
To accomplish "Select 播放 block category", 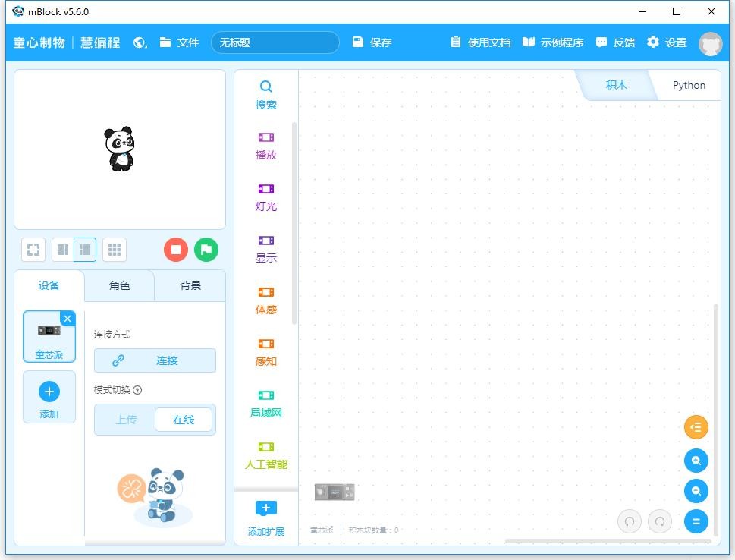I will 265,146.
